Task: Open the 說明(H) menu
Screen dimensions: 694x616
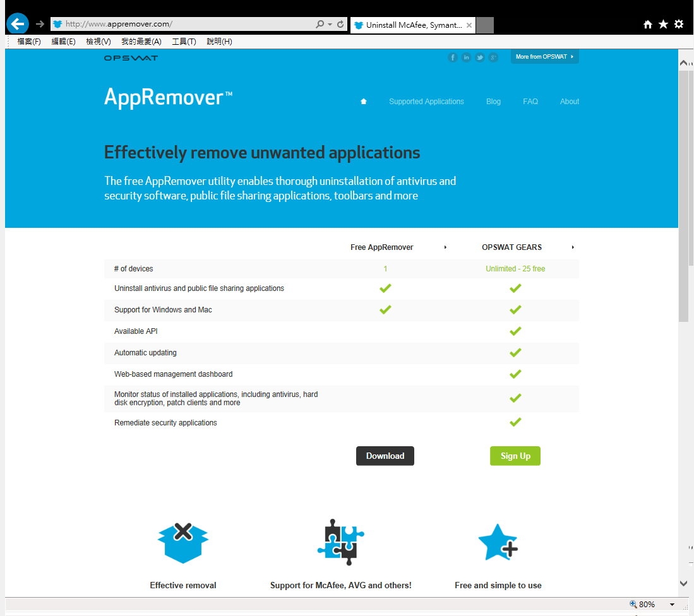Action: (219, 42)
